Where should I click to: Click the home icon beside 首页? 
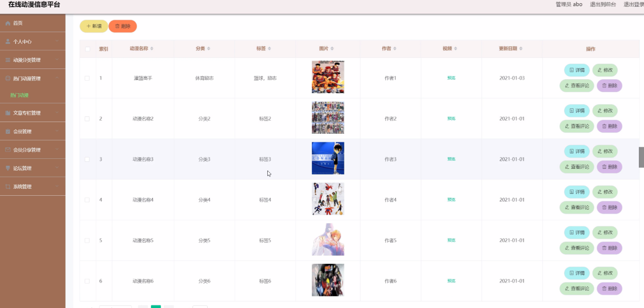[x=8, y=23]
